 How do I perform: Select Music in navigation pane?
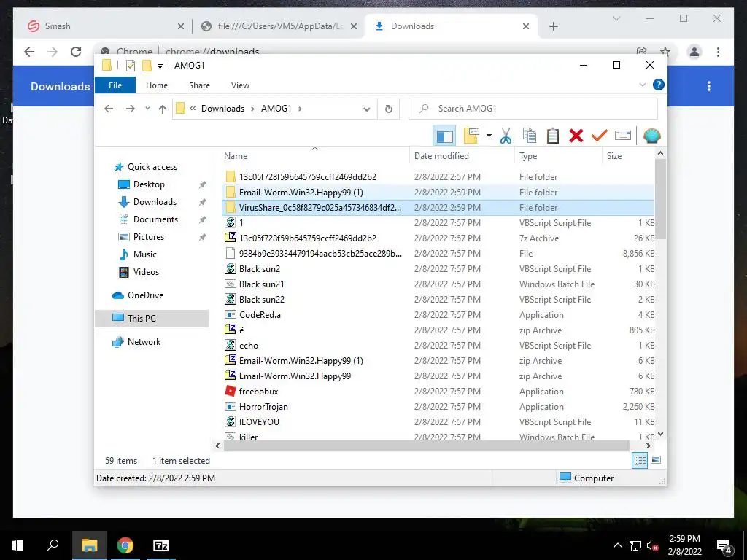click(x=145, y=254)
